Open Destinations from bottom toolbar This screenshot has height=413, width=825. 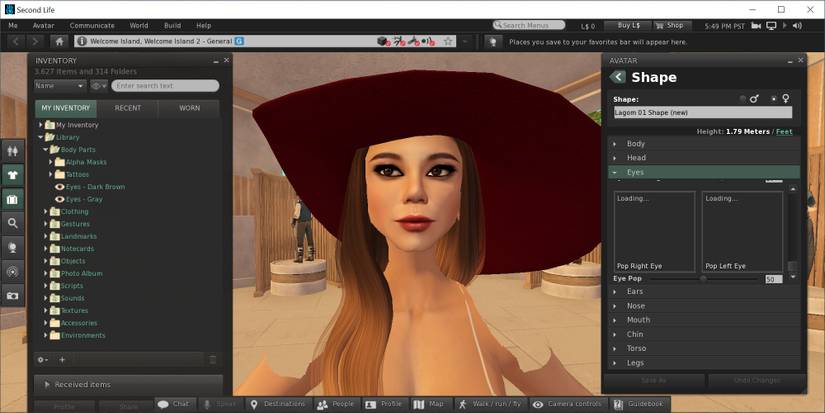tap(278, 404)
